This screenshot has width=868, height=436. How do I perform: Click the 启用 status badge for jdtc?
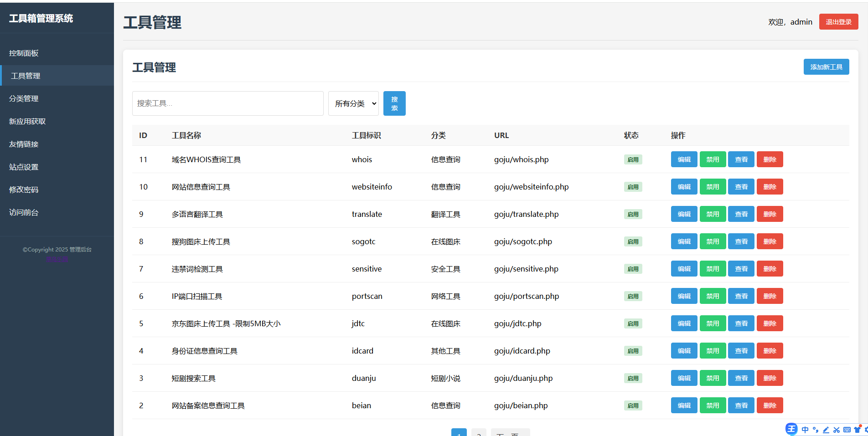pos(633,323)
